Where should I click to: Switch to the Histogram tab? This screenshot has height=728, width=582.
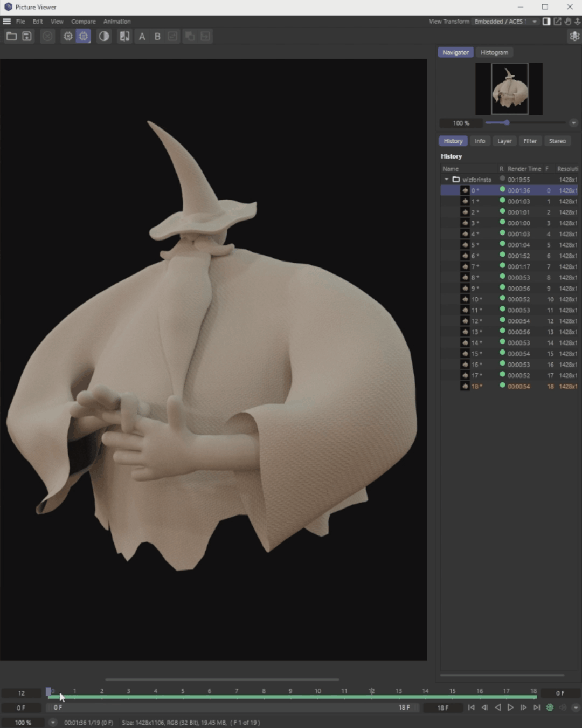point(494,52)
